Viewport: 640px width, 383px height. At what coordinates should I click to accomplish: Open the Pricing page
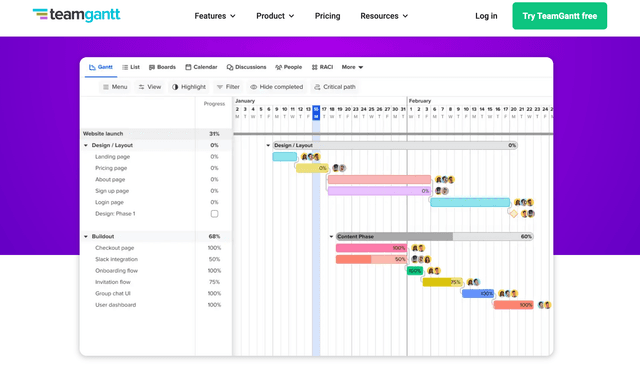pos(327,16)
